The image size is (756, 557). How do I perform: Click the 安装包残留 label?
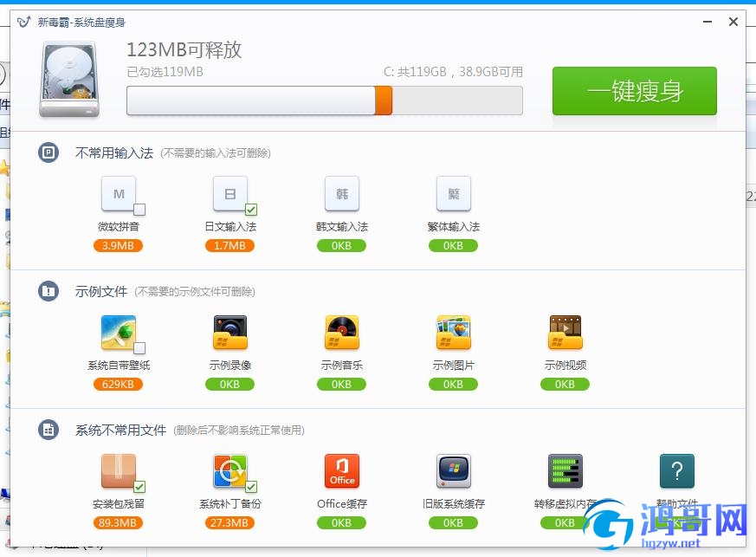click(118, 504)
